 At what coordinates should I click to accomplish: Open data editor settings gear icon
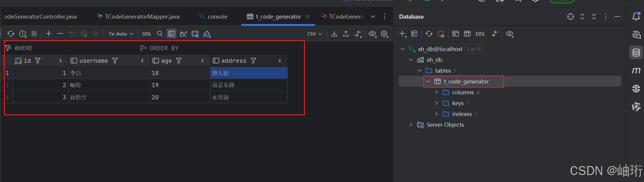(x=384, y=34)
